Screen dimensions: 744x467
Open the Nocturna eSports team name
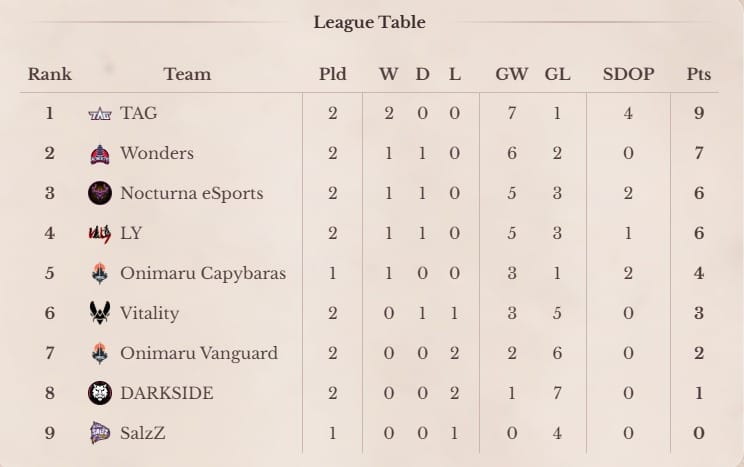tap(192, 193)
